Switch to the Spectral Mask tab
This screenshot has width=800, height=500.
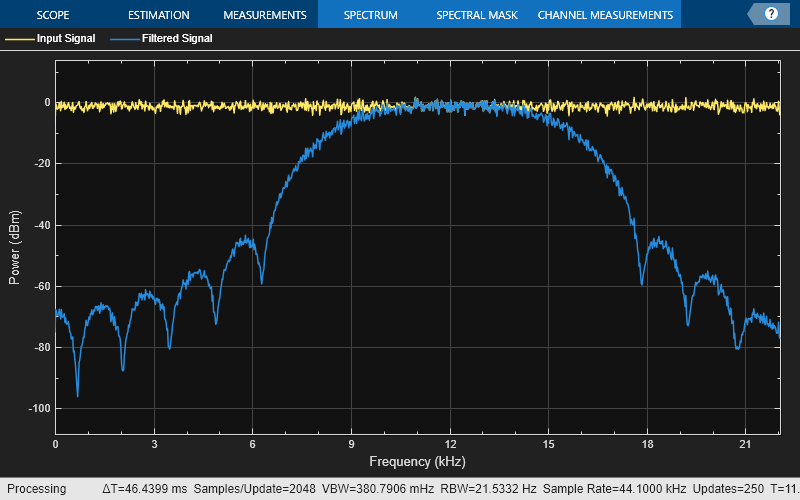pos(477,15)
